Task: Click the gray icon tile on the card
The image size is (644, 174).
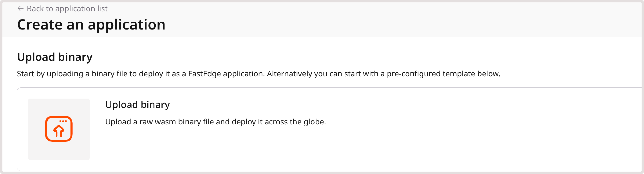Action: pos(59,129)
